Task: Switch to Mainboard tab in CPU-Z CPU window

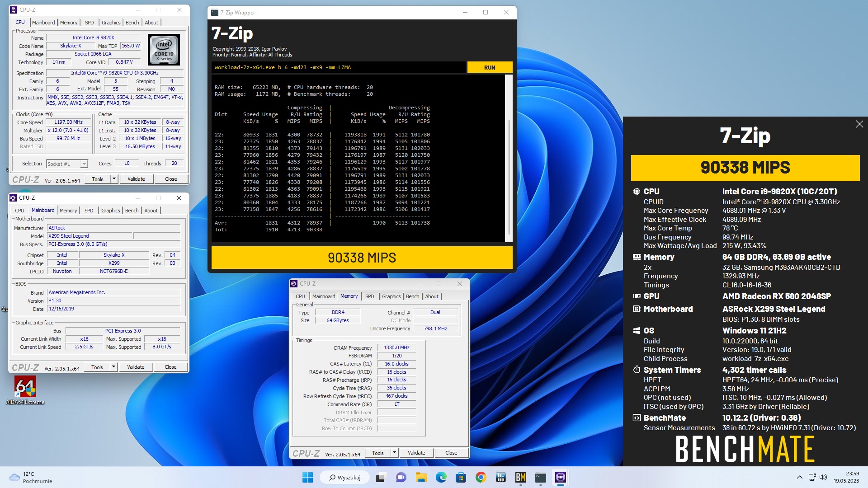Action: pos(43,23)
